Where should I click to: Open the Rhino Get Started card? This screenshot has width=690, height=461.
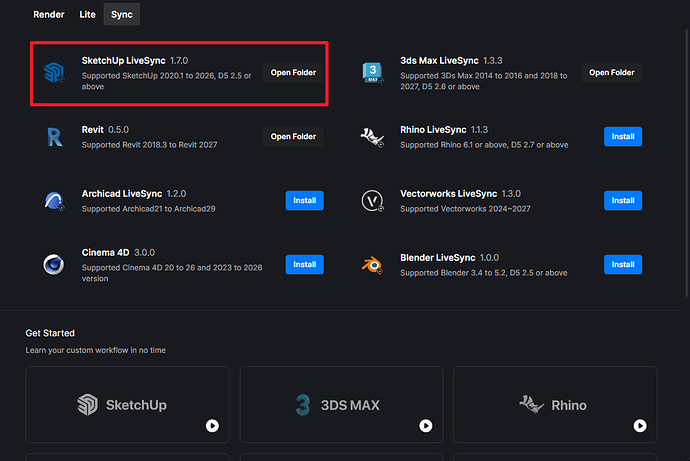pyautogui.click(x=555, y=405)
